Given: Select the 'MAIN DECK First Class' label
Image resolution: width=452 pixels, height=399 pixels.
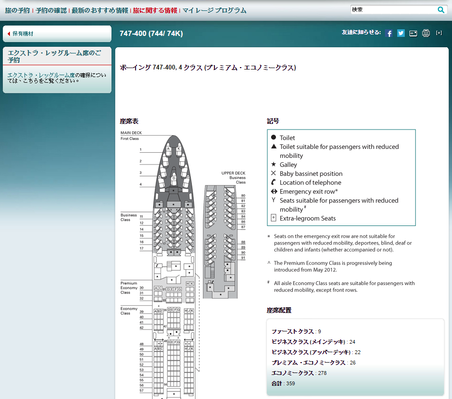Looking at the screenshot, I should click(131, 135).
